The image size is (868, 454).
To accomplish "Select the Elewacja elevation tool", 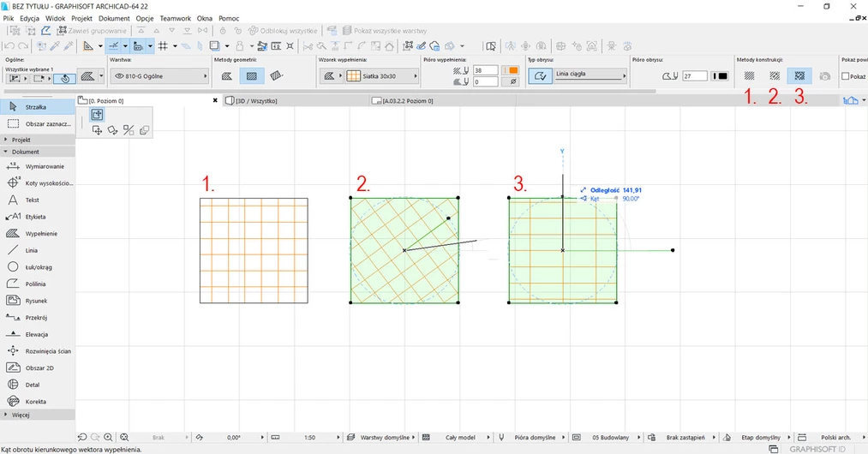I will click(x=38, y=334).
